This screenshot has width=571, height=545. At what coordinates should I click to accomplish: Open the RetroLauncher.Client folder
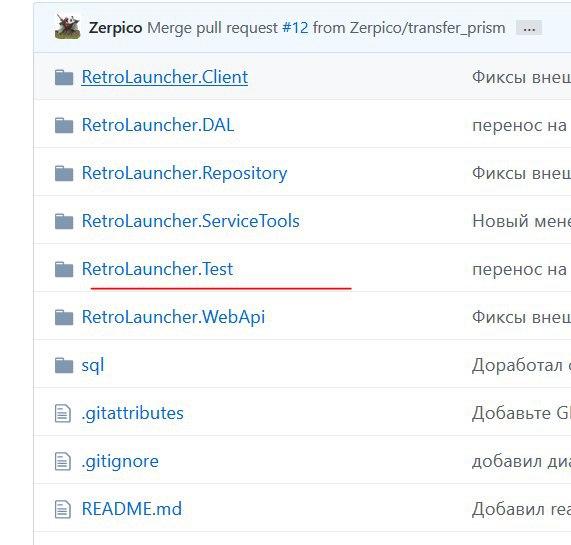coord(165,77)
